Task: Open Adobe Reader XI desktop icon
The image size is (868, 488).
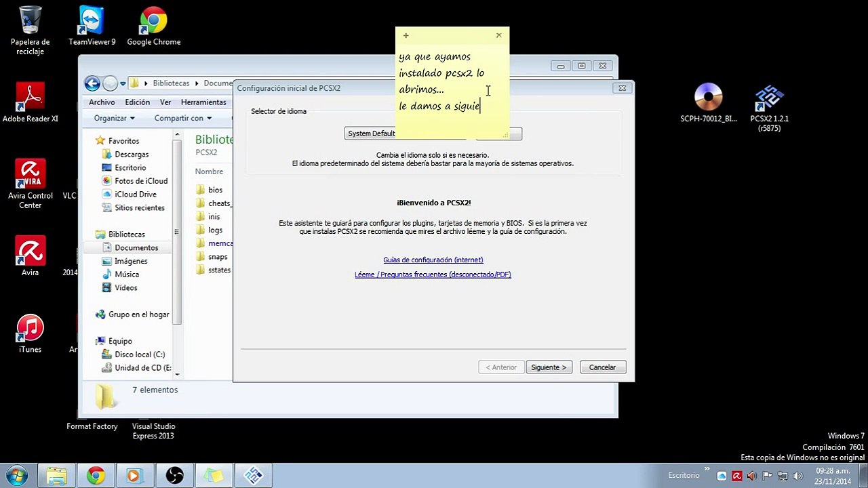Action: coord(31,102)
